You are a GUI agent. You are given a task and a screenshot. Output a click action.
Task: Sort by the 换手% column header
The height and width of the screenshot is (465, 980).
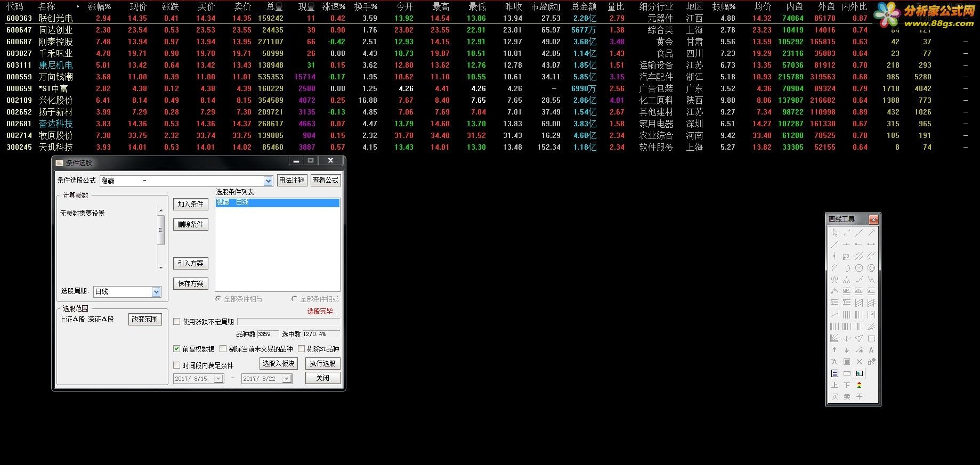coord(366,6)
